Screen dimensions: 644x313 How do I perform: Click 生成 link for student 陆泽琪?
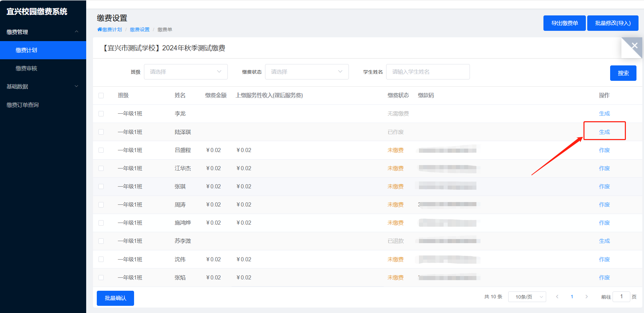click(x=604, y=132)
